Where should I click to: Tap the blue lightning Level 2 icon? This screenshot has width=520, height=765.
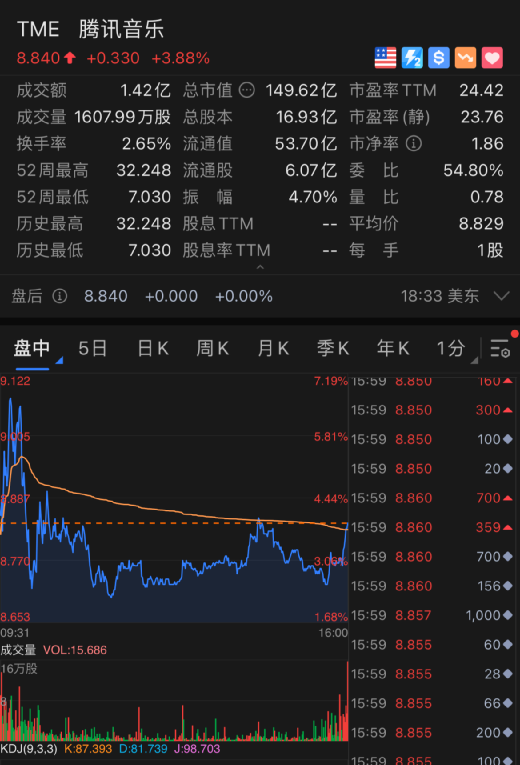click(412, 58)
